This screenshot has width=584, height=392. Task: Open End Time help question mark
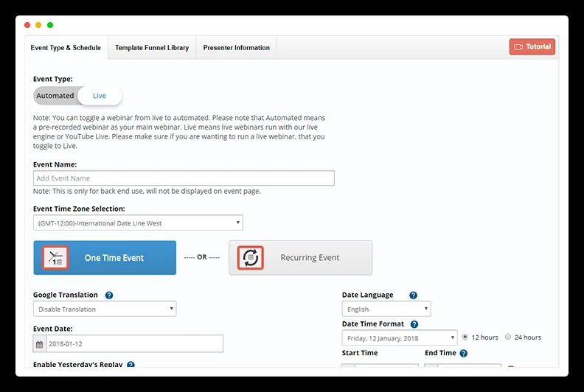(x=463, y=353)
